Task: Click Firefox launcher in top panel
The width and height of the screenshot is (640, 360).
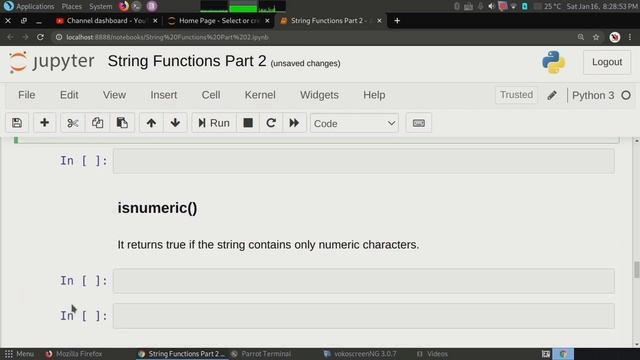Action: click(x=124, y=6)
